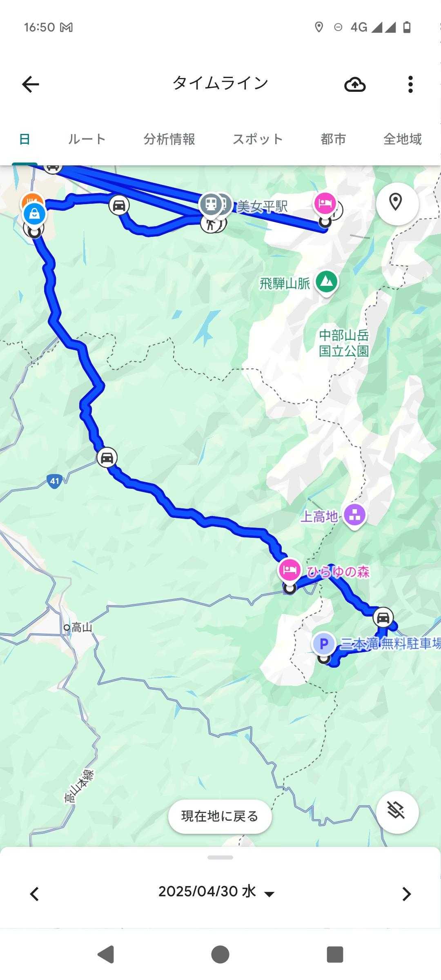
Task: Go to the previous day arrow
Action: point(35,893)
